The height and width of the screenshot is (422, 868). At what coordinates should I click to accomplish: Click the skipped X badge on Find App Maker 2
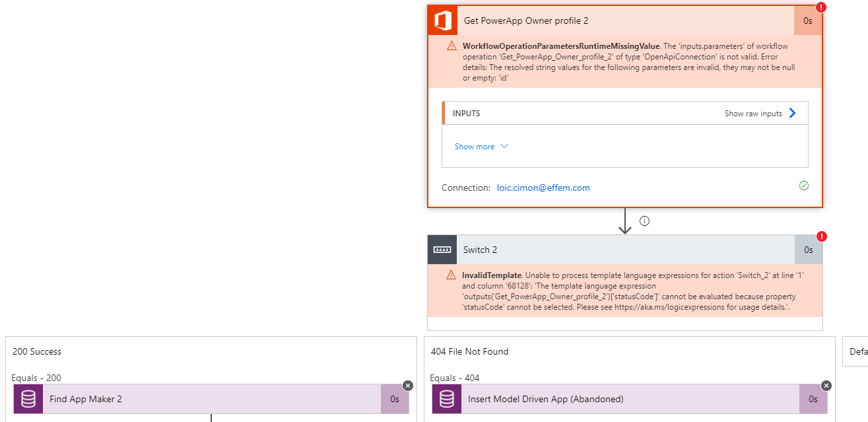(x=408, y=386)
